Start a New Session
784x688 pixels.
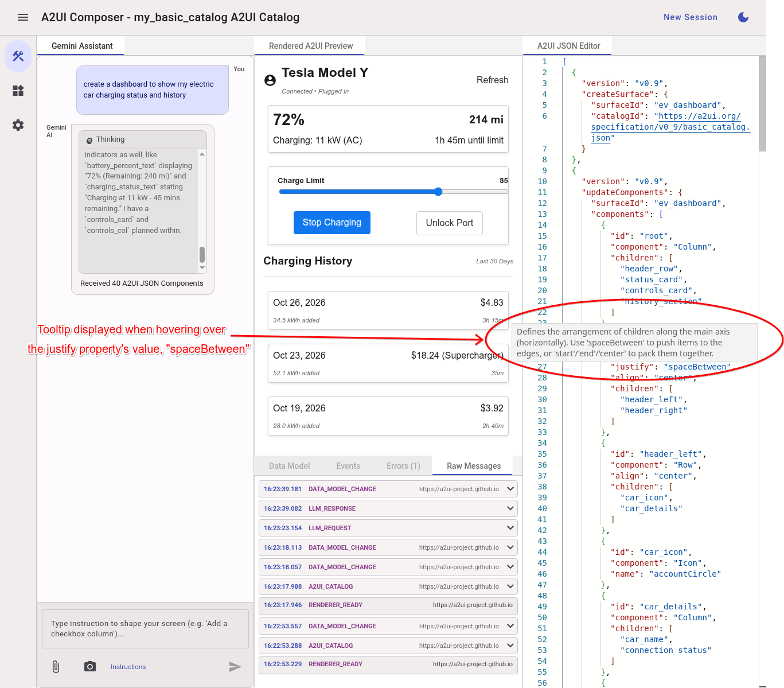point(691,17)
